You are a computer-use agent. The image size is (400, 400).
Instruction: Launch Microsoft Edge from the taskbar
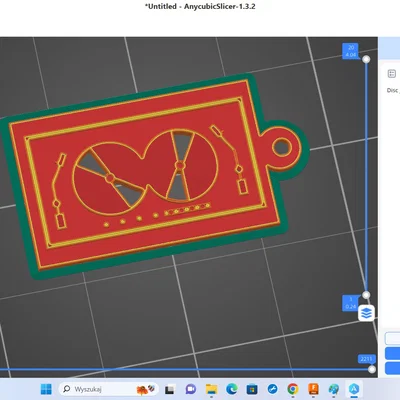point(232,389)
